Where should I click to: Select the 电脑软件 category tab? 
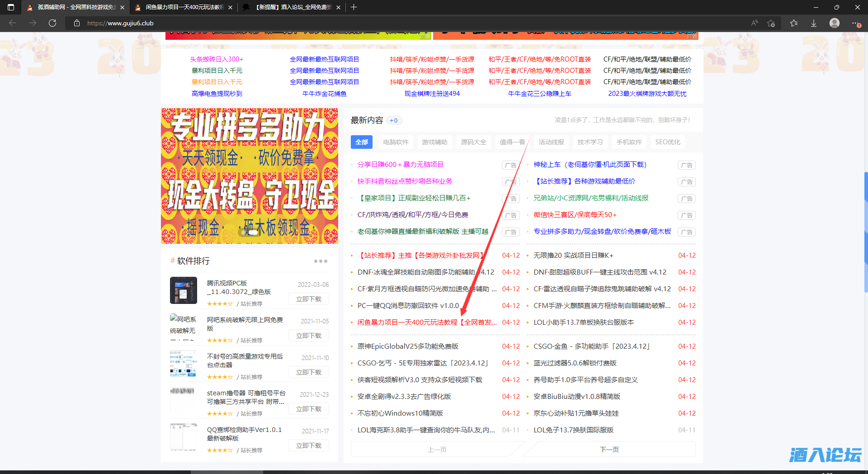click(396, 142)
